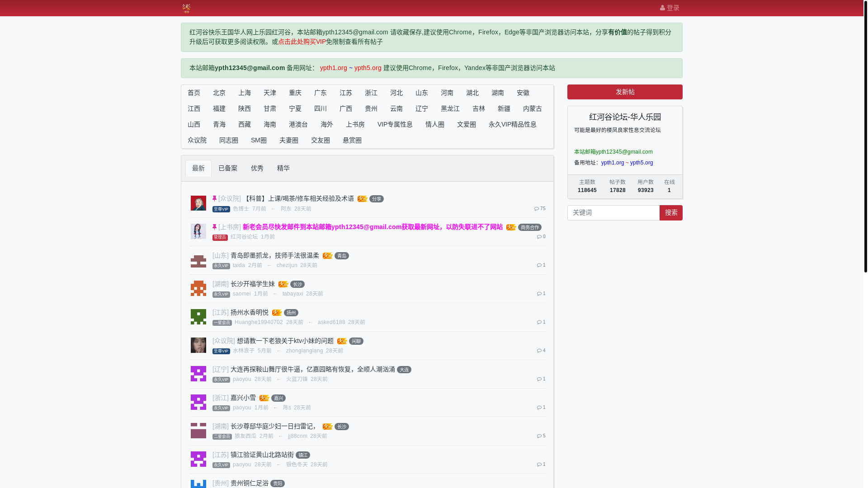Click avatar next to 镇江验证黄山北路站街 post

(x=198, y=459)
